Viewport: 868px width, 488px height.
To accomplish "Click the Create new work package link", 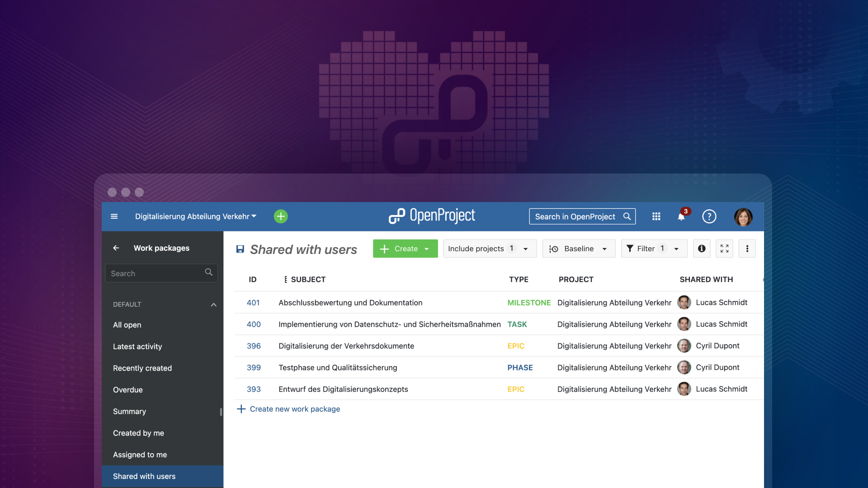I will point(294,409).
